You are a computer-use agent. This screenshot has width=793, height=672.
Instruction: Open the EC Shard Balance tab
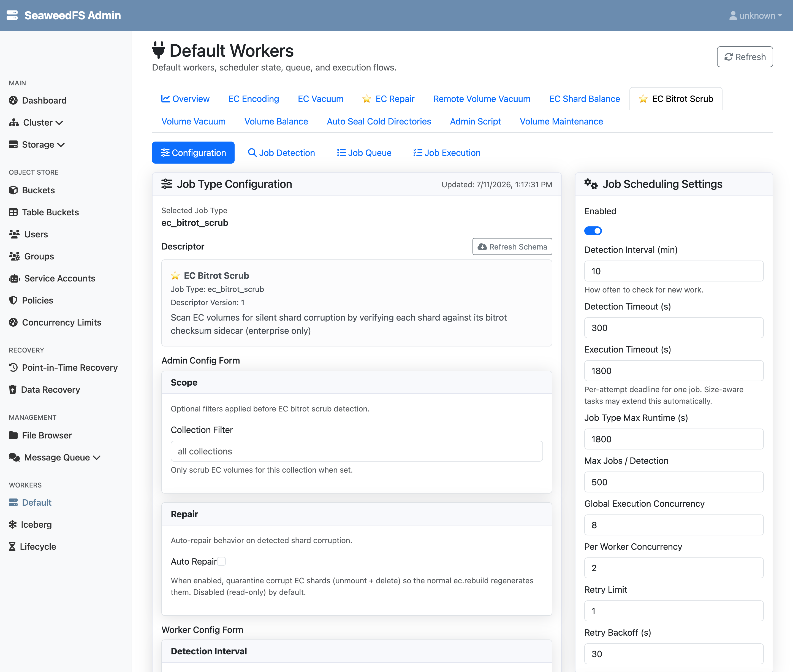585,99
